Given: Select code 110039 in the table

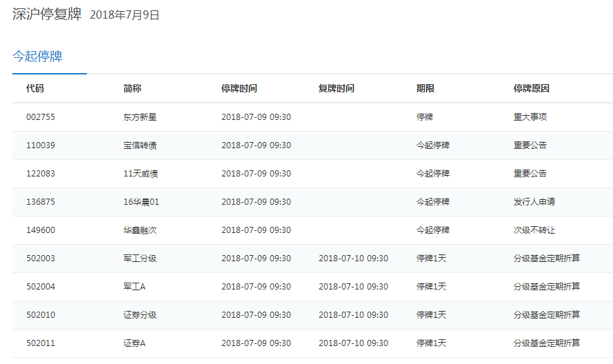Looking at the screenshot, I should [41, 145].
